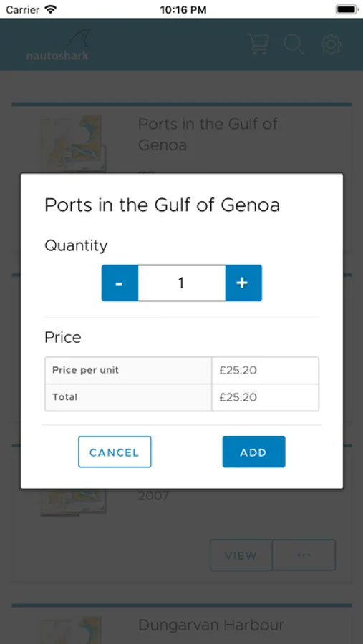Screen dimensions: 363x644
Task: Open settings gear icon
Action: pyautogui.click(x=331, y=44)
